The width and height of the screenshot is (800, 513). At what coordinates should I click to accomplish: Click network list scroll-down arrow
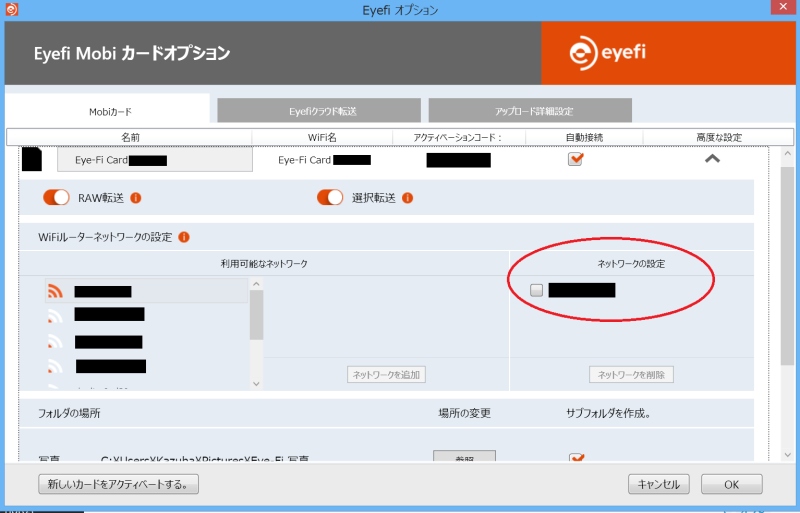point(256,384)
